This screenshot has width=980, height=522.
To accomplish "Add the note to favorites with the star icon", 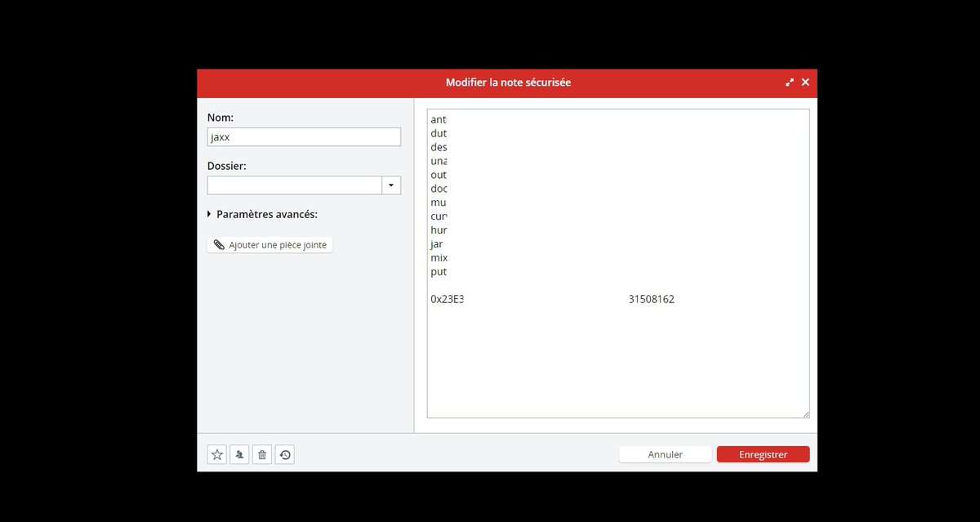I will click(x=217, y=455).
